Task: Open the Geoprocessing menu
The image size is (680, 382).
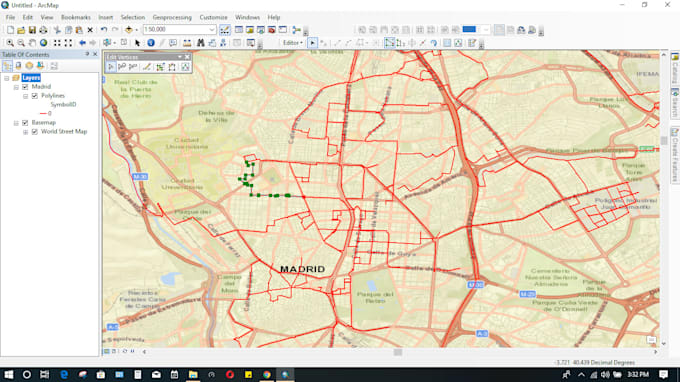Action: (x=172, y=17)
